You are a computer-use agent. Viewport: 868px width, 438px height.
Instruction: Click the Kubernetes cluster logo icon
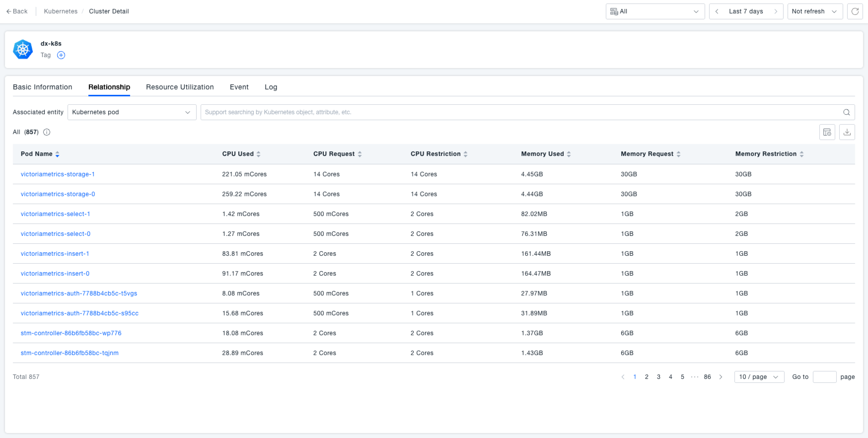(23, 50)
